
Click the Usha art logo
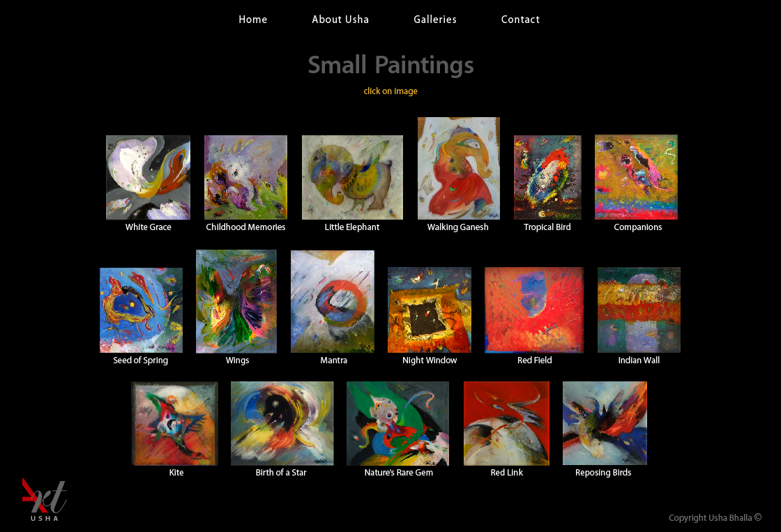click(45, 500)
